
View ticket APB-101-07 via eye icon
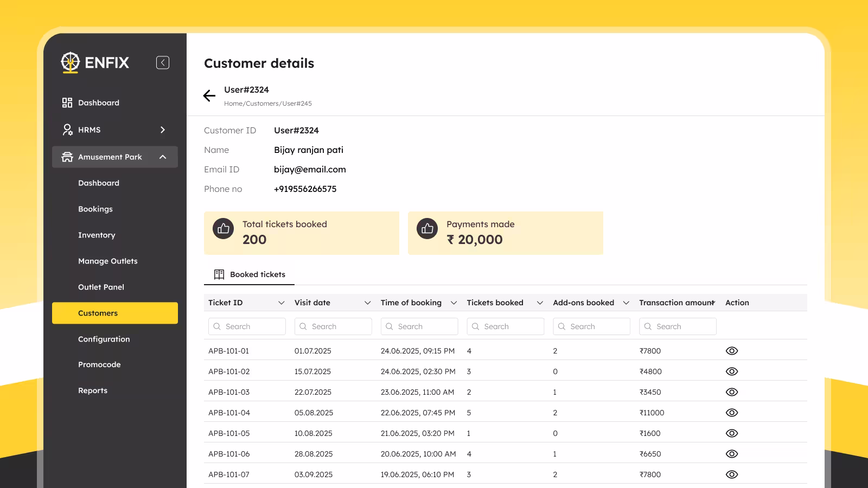(732, 474)
